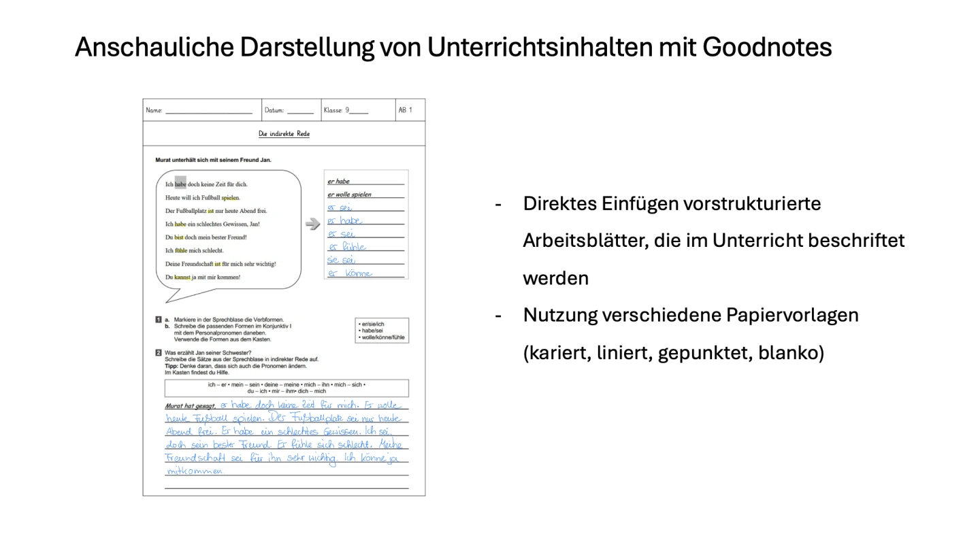
Task: Click the underlined heading 'Die indirekte Rede'
Action: tap(284, 134)
